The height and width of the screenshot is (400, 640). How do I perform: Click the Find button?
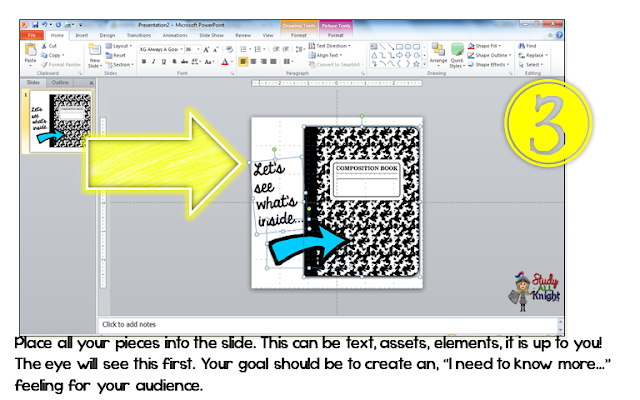(527, 46)
